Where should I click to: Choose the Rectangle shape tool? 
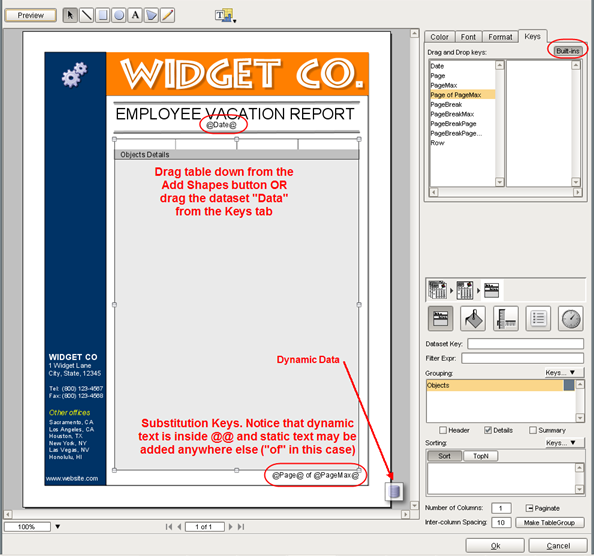tap(103, 15)
